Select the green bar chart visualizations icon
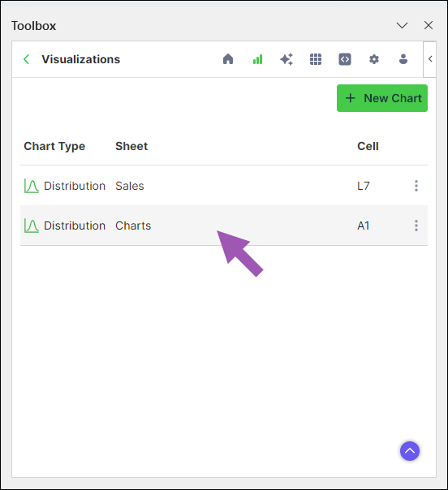This screenshot has height=490, width=448. pyautogui.click(x=257, y=59)
